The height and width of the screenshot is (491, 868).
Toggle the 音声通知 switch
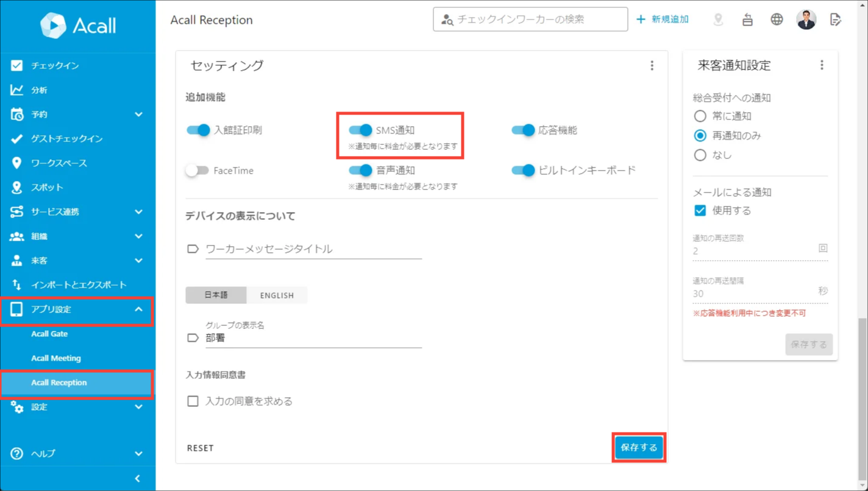coord(360,170)
